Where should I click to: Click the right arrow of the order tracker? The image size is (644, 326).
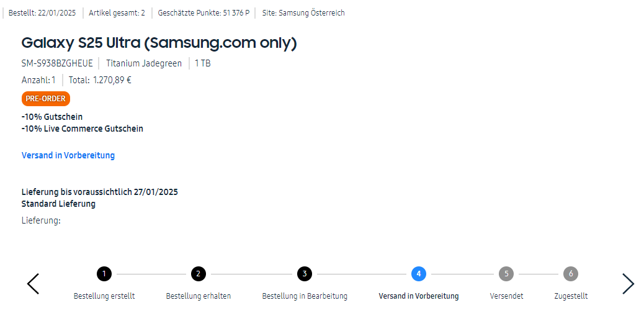[628, 284]
